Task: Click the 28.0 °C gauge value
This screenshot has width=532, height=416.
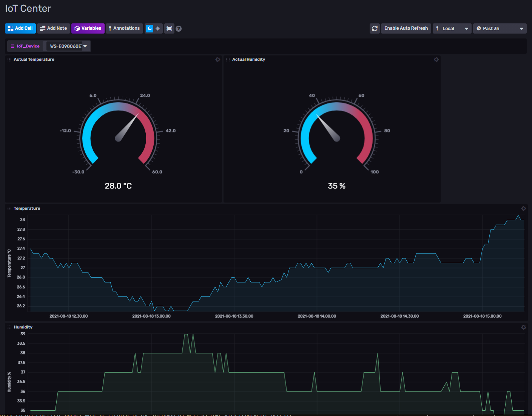Action: [x=118, y=186]
